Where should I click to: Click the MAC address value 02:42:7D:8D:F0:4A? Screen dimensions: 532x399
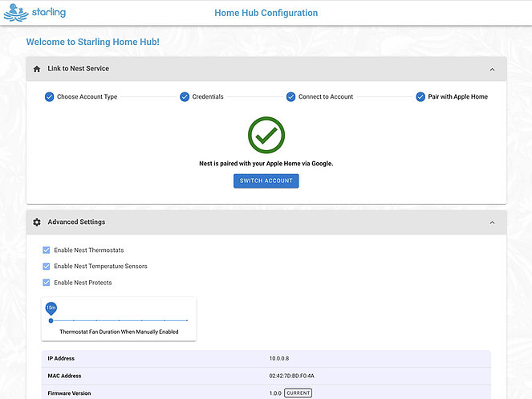click(292, 376)
